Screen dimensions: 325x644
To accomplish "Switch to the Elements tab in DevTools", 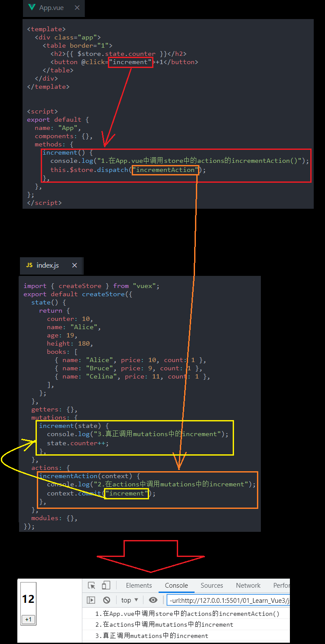I will [x=139, y=586].
